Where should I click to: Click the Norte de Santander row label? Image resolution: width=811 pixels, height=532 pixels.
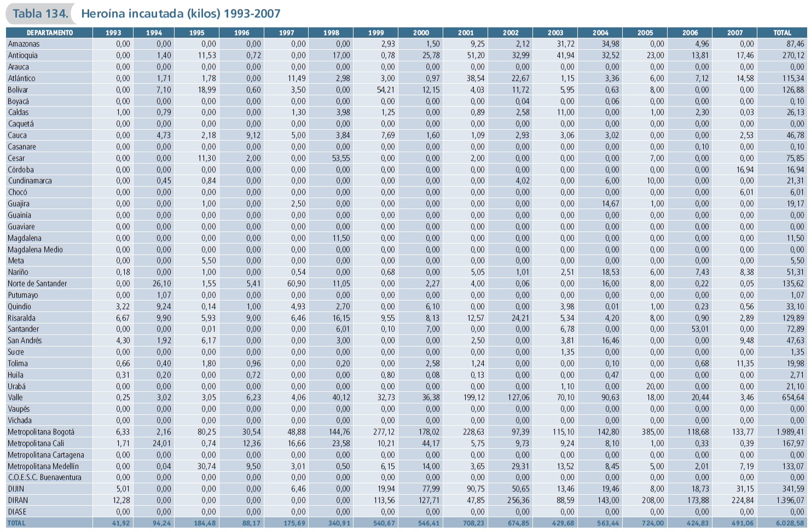(x=37, y=284)
